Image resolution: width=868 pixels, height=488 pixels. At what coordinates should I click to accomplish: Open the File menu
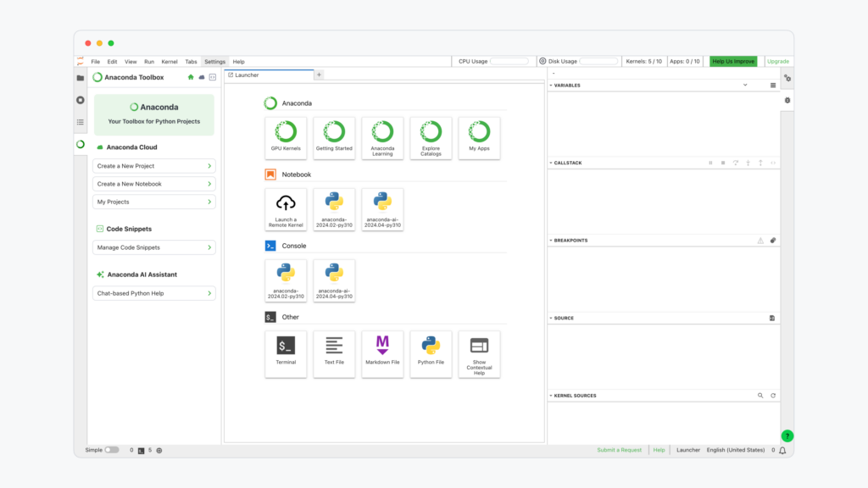point(95,62)
